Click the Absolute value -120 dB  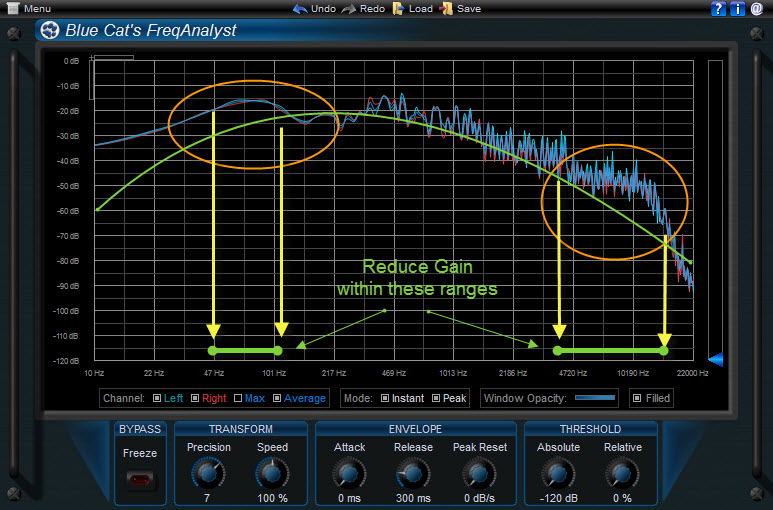click(x=558, y=498)
